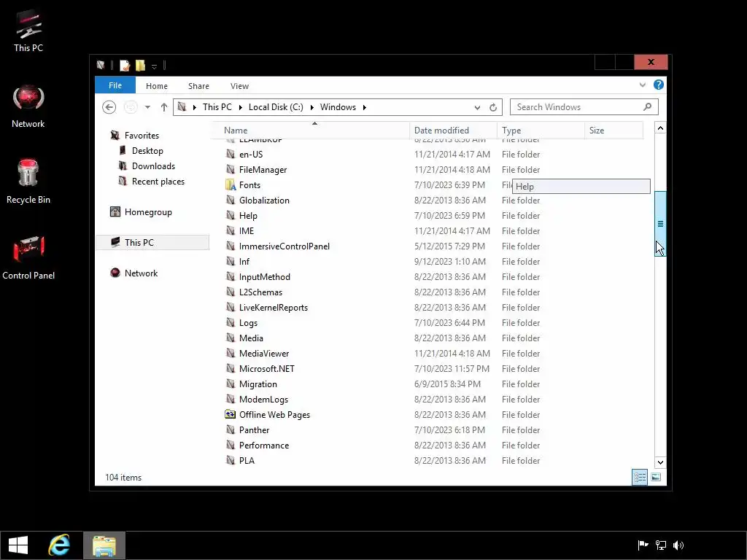The height and width of the screenshot is (560, 747).
Task: Sort by the Date modified column header
Action: click(x=454, y=131)
